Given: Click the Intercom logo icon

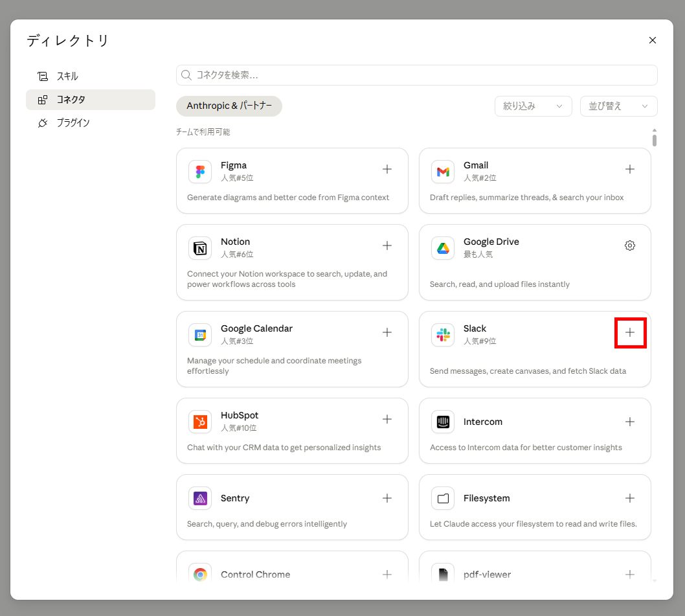Looking at the screenshot, I should (x=443, y=422).
